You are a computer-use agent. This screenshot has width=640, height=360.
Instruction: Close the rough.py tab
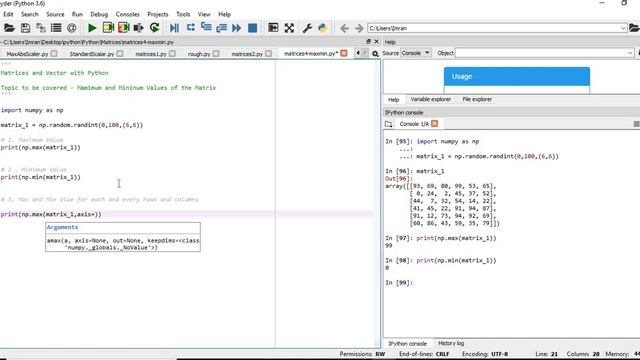pyautogui.click(x=216, y=53)
